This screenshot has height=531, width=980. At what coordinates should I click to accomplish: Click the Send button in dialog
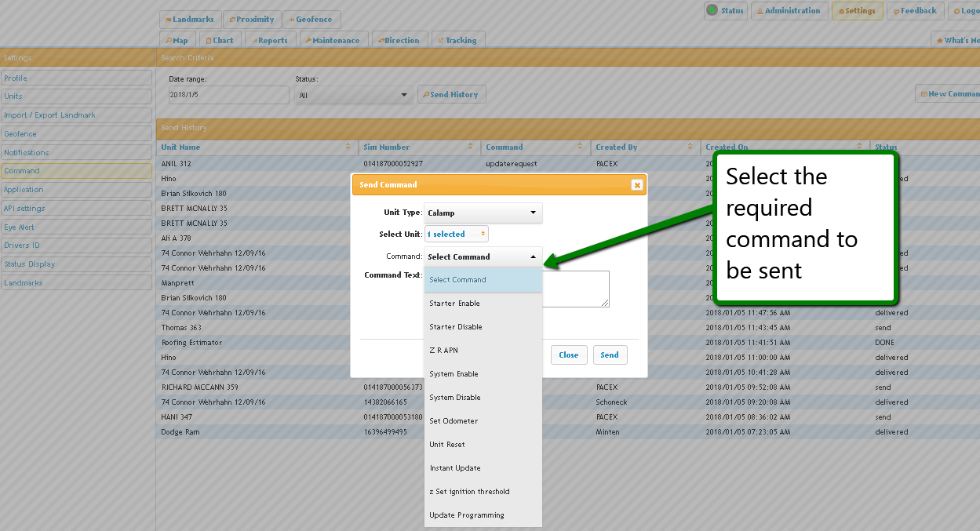click(x=610, y=355)
